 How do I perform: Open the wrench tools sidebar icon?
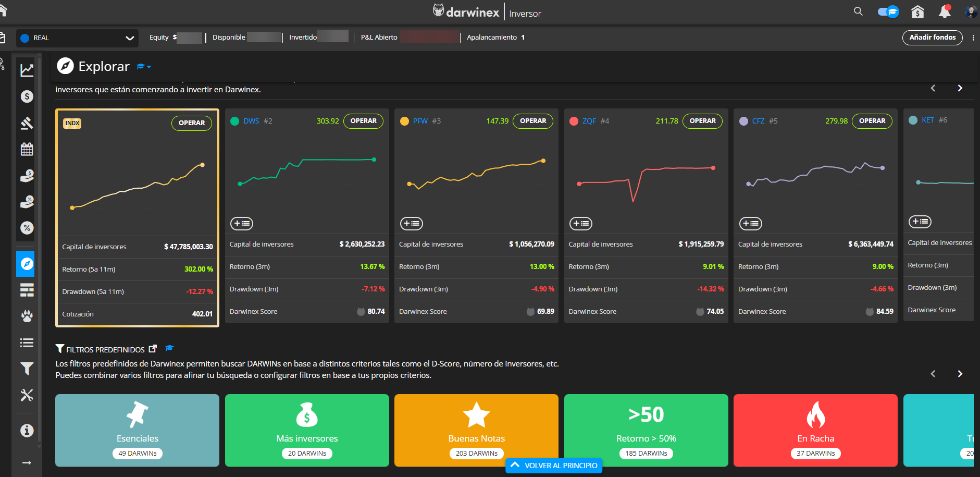coord(27,395)
